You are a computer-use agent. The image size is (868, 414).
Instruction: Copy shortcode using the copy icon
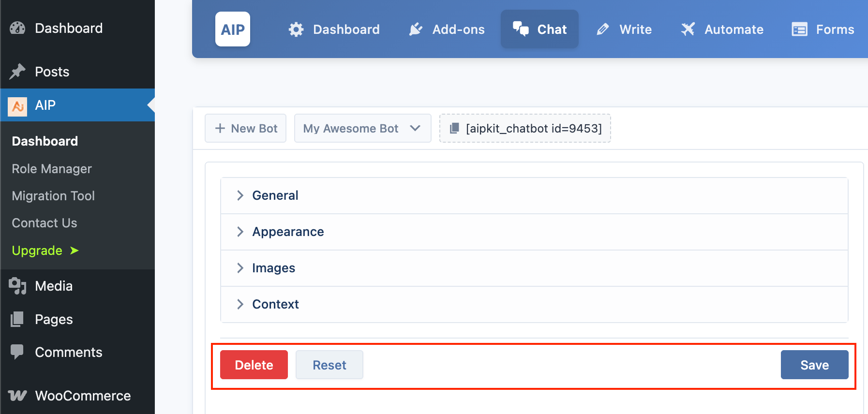point(454,128)
